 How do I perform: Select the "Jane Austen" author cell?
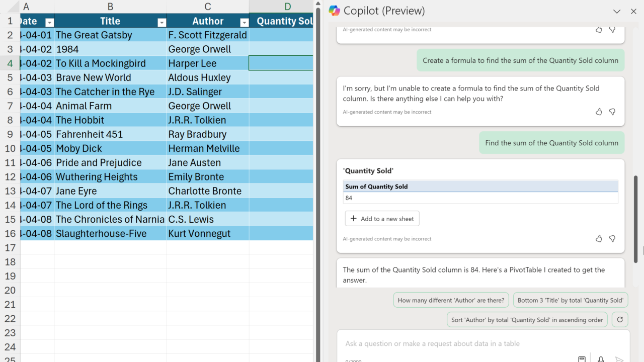click(x=208, y=162)
